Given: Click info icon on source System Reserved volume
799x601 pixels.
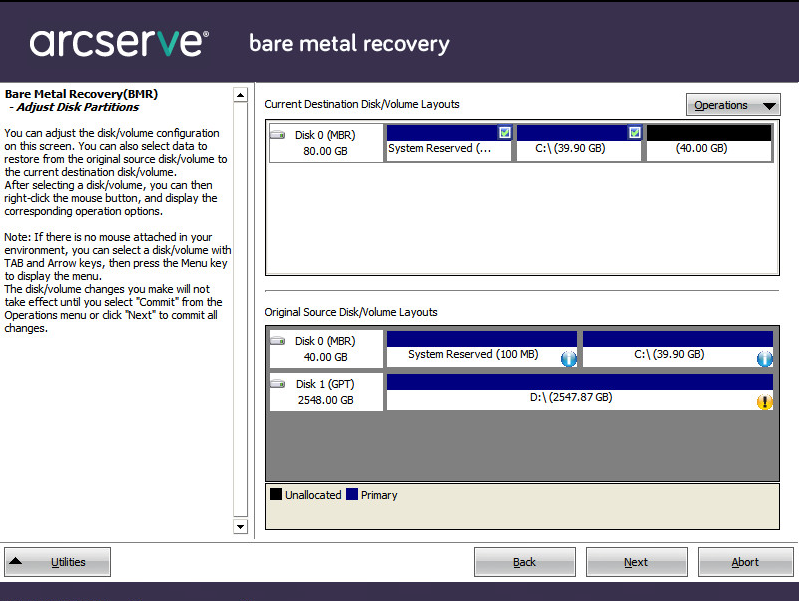Looking at the screenshot, I should [x=569, y=359].
